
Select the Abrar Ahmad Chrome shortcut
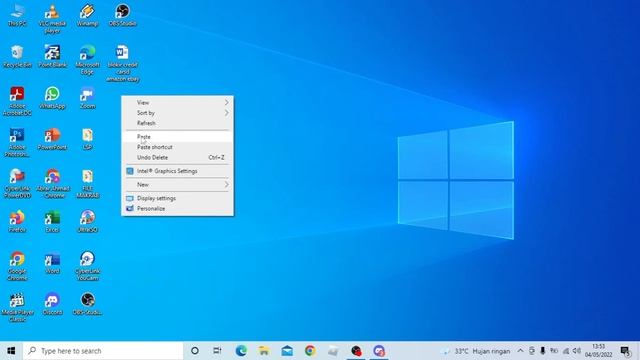pyautogui.click(x=53, y=184)
